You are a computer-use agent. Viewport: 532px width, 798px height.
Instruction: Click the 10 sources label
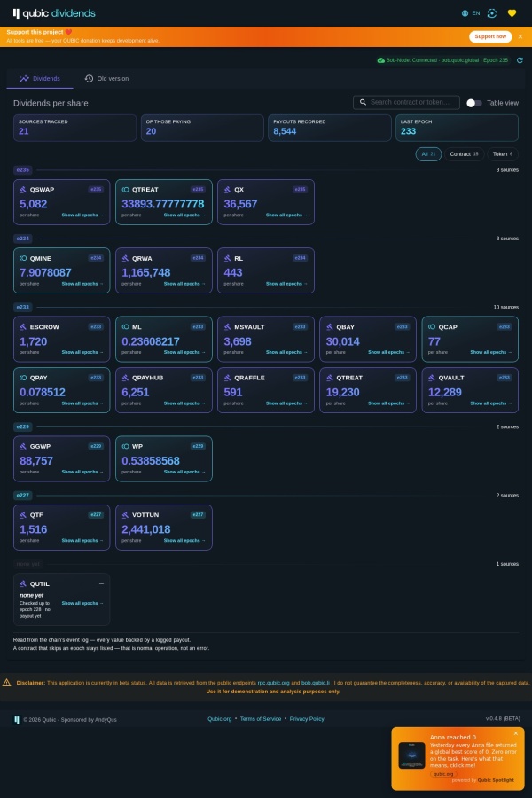click(506, 308)
